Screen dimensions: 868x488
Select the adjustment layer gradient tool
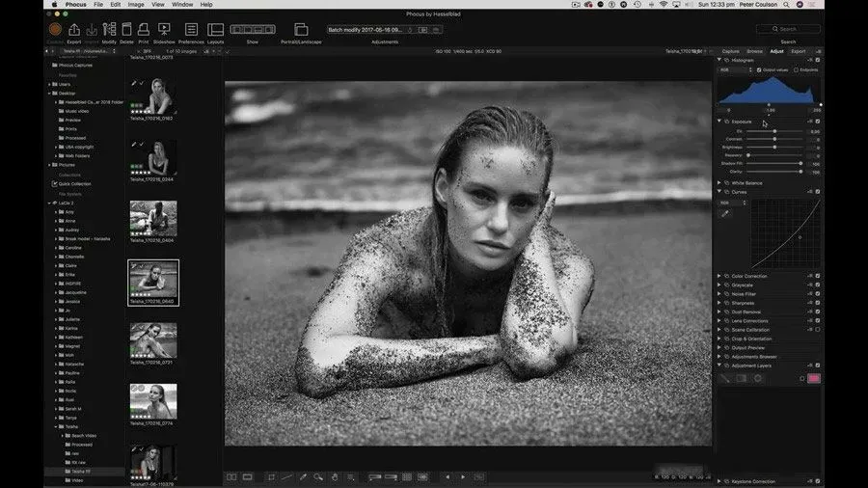(x=742, y=378)
